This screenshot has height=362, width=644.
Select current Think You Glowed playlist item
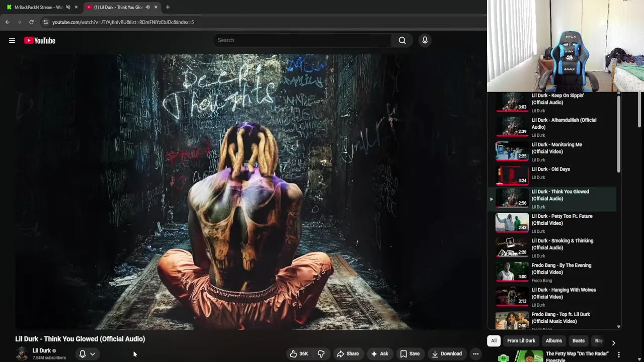click(552, 199)
